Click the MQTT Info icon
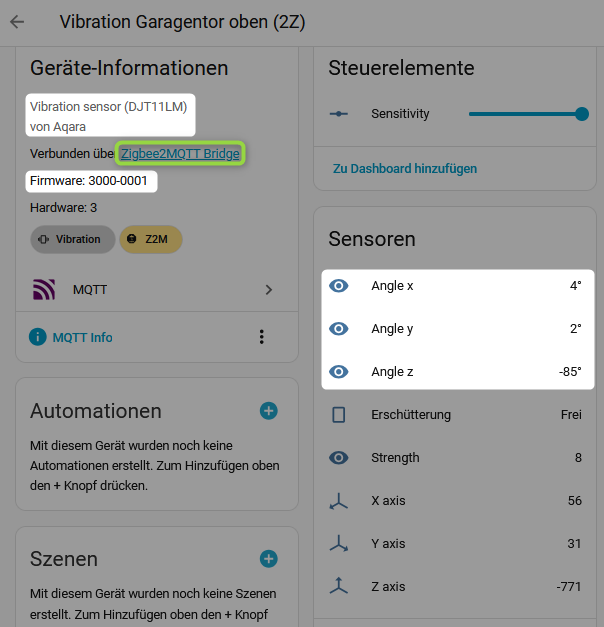Viewport: 604px width, 627px height. pyautogui.click(x=38, y=337)
